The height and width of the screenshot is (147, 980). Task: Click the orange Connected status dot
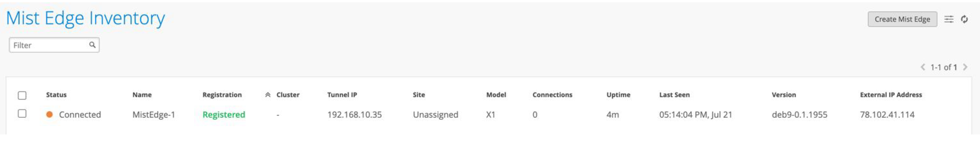click(x=49, y=114)
